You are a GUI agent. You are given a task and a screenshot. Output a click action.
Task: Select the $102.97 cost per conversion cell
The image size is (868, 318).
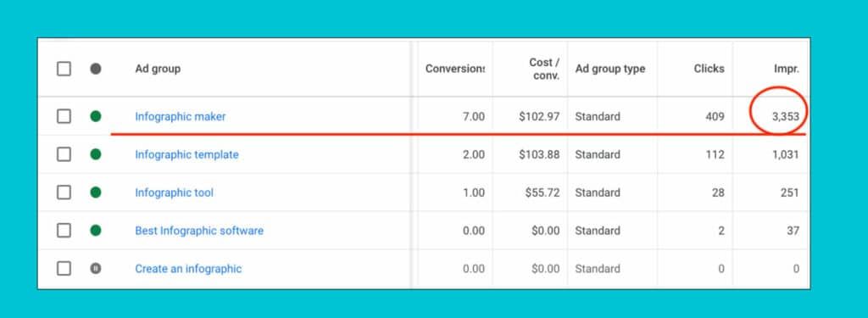tap(539, 117)
